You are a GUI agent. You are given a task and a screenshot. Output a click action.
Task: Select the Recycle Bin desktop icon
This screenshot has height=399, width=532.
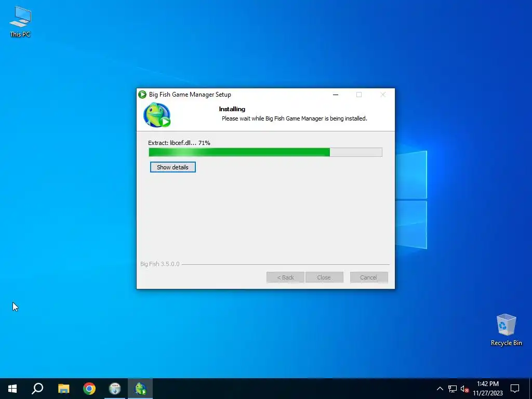pos(506,330)
